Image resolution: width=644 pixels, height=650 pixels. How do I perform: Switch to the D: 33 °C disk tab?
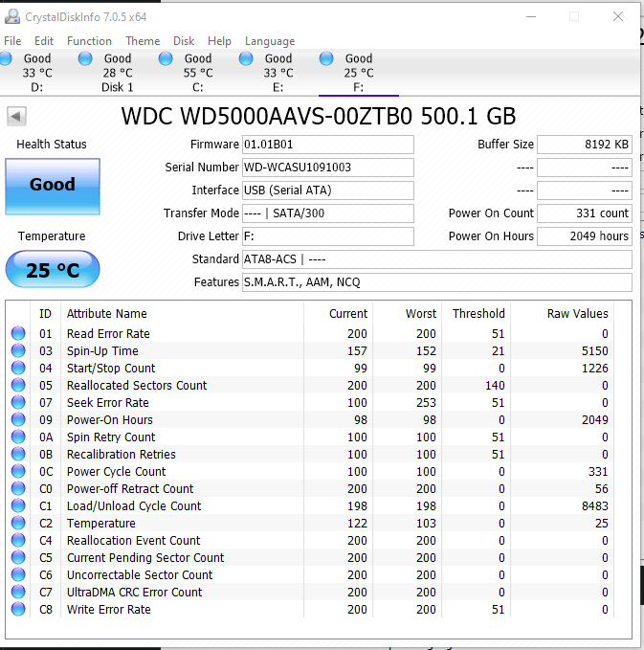[x=37, y=73]
